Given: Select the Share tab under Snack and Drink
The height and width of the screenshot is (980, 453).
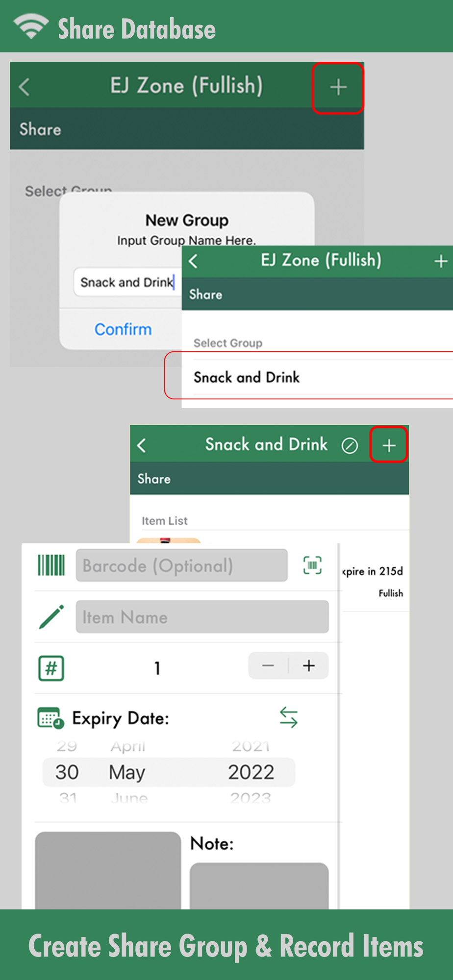Looking at the screenshot, I should (x=154, y=479).
